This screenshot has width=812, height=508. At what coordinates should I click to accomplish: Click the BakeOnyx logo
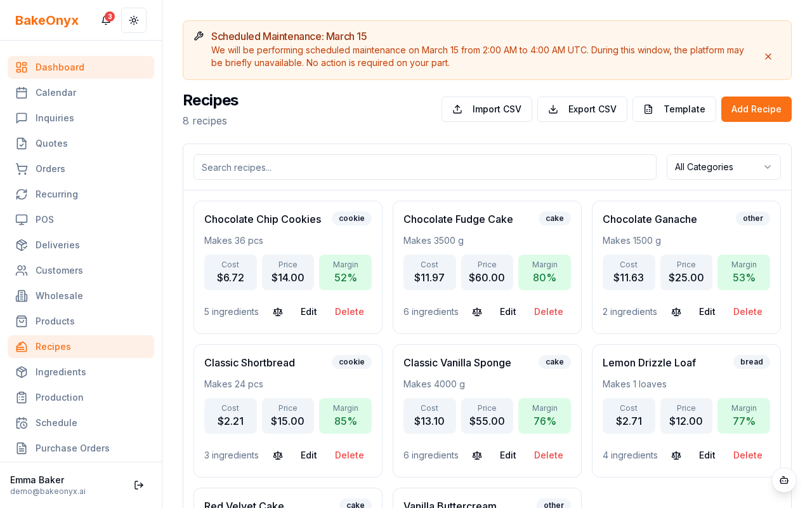tap(46, 20)
